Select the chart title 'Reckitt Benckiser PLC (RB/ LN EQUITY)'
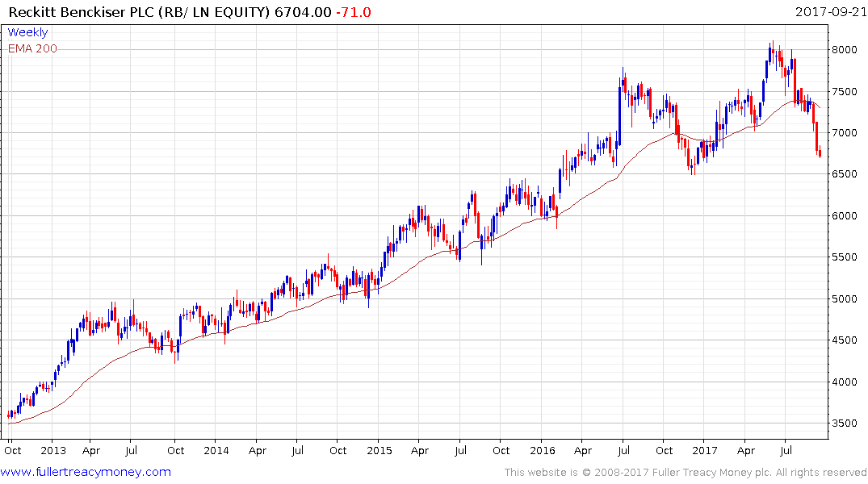868x484 pixels. pos(140,12)
